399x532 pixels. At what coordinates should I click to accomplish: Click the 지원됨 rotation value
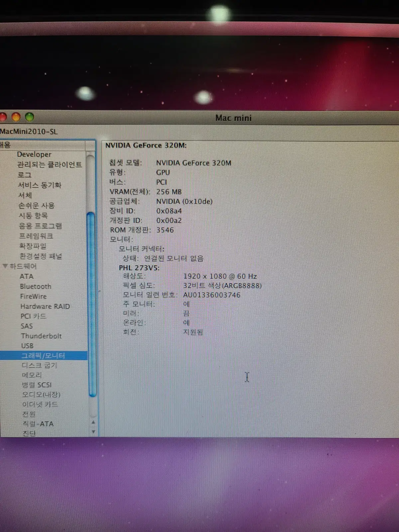click(x=193, y=332)
